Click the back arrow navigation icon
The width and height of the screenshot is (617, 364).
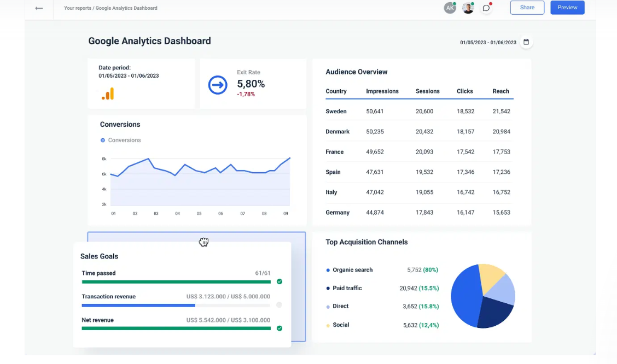(x=38, y=8)
